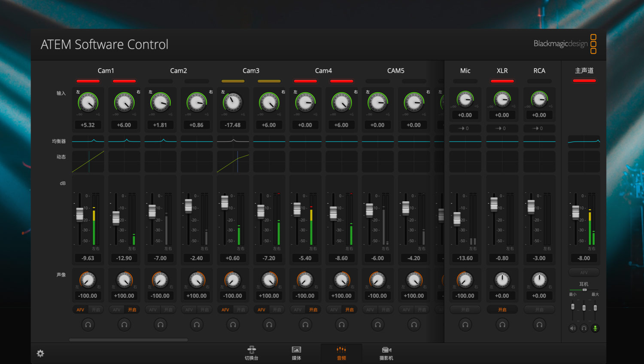Click the headphone icon beside the mic icon
This screenshot has width=644, height=364.
(584, 328)
